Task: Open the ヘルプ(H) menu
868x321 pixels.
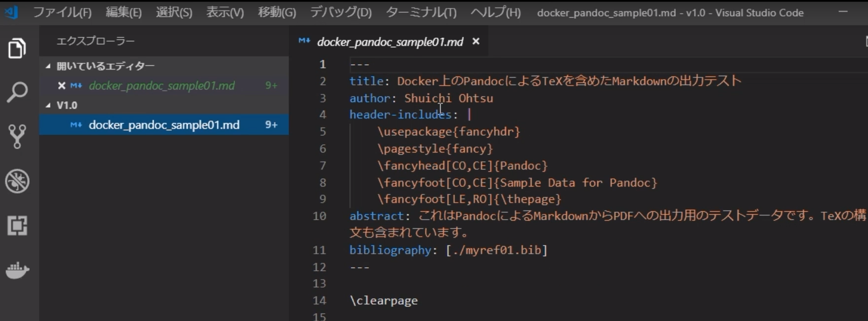Action: (496, 12)
